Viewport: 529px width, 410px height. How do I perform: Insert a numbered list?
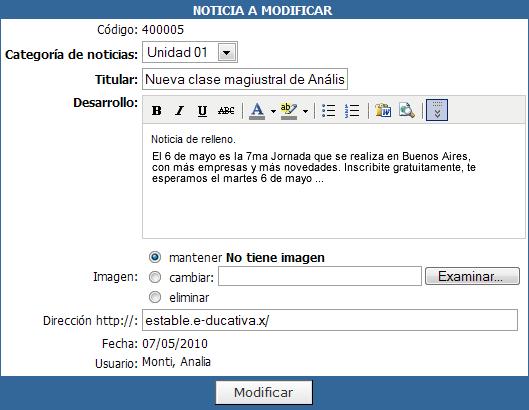pyautogui.click(x=352, y=110)
